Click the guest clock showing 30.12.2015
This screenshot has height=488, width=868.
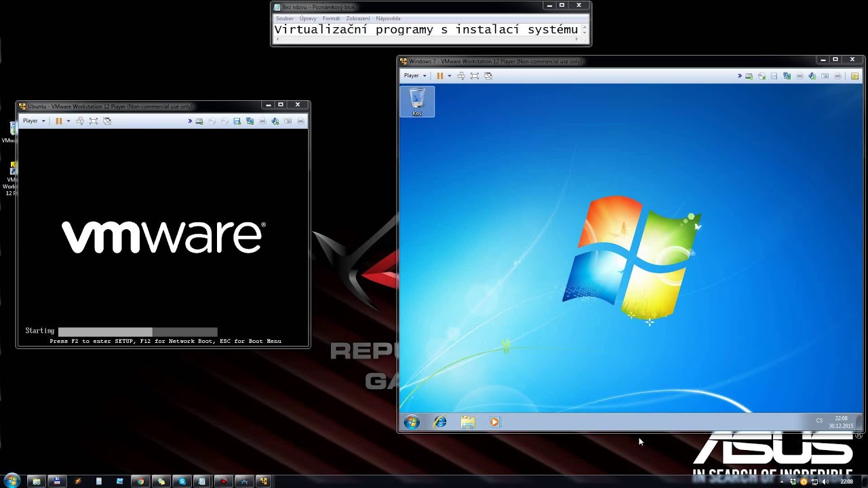pyautogui.click(x=841, y=422)
